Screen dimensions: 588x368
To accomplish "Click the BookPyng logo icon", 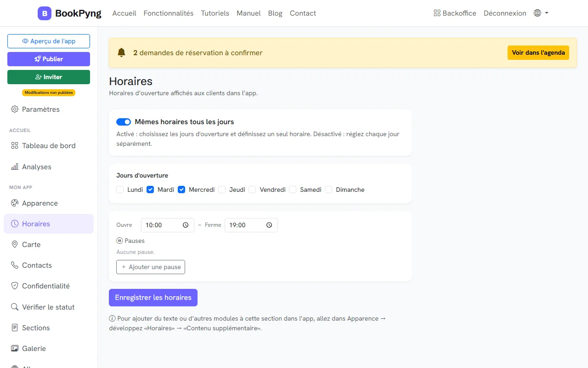I will [x=45, y=13].
